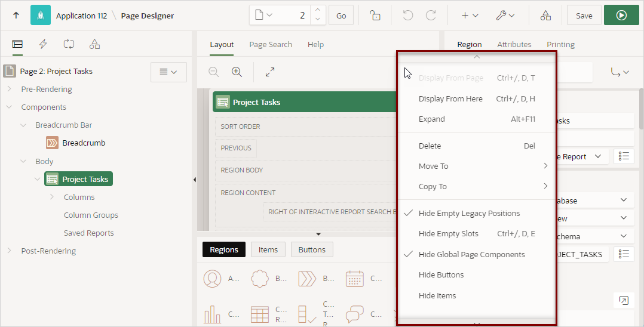Open the rendering tree options menu button
Screen dimensions: 644x327
pos(168,72)
